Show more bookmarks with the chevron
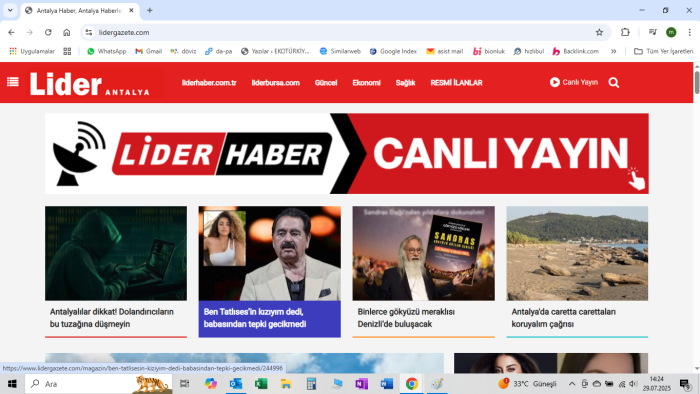Image resolution: width=700 pixels, height=394 pixels. [613, 51]
